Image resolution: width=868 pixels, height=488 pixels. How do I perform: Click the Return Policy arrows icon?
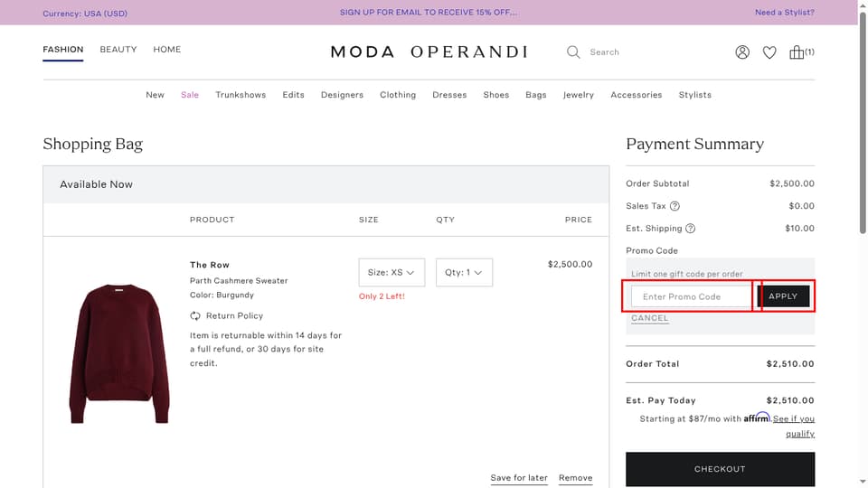(x=195, y=316)
